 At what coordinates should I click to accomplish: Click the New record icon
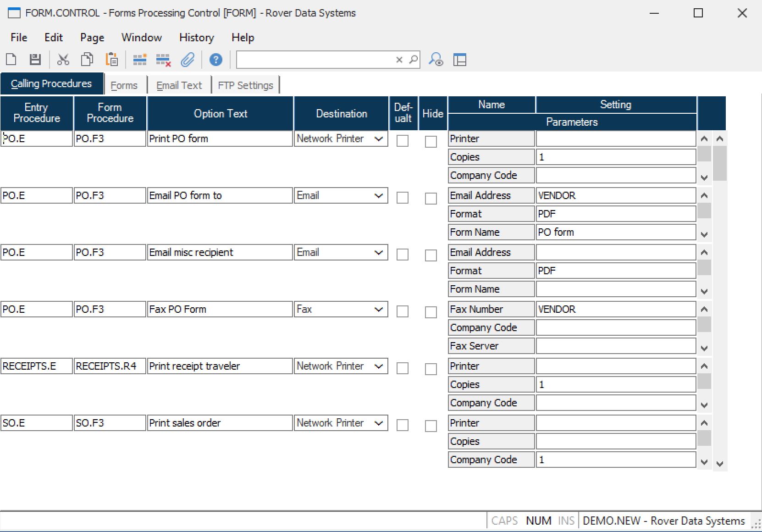pos(11,60)
